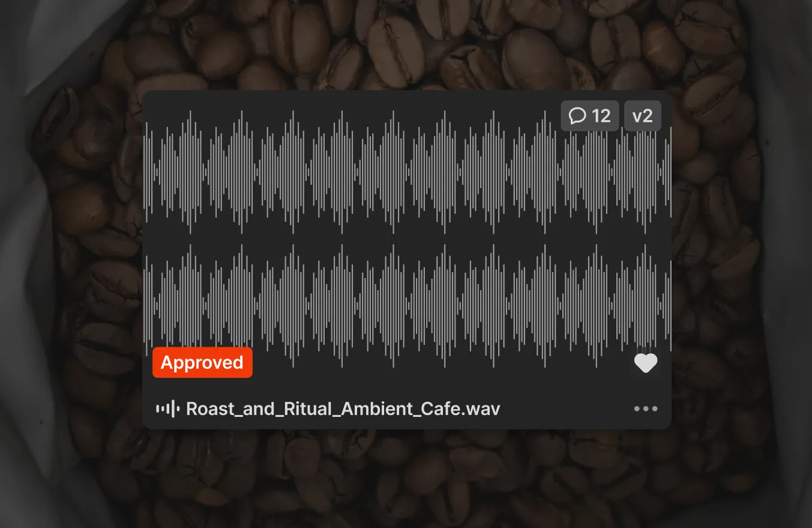Viewport: 812px width, 528px height.
Task: Click the audio waveform preview thumbnail
Action: point(407,239)
